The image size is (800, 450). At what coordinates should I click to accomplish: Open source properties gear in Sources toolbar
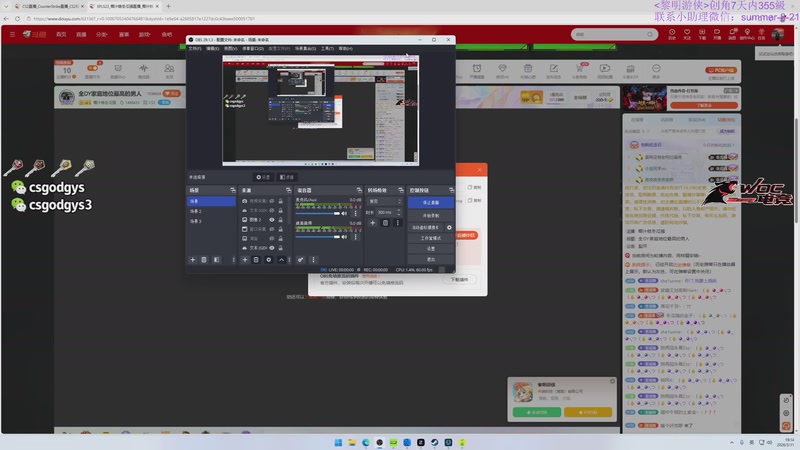coord(269,260)
